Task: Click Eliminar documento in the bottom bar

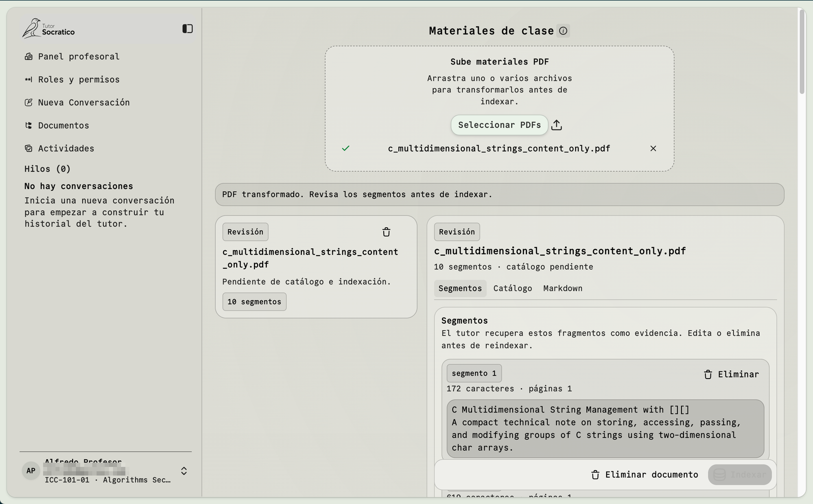Action: pyautogui.click(x=644, y=475)
